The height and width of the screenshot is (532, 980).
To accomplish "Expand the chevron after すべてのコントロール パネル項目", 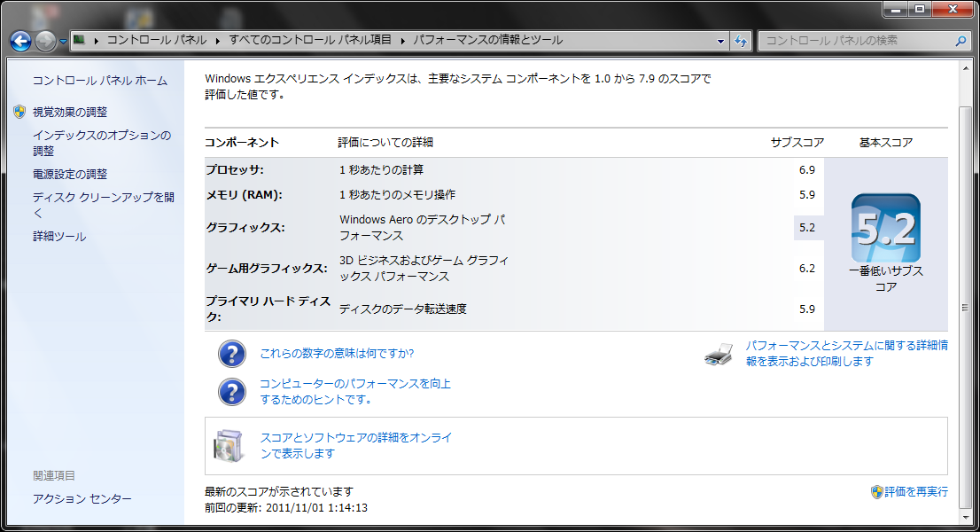I will [x=402, y=41].
